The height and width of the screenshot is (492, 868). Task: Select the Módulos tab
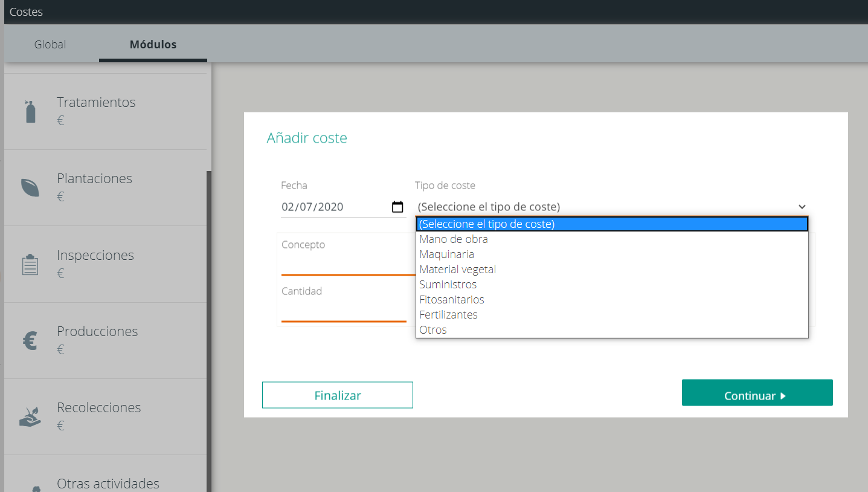tap(152, 44)
